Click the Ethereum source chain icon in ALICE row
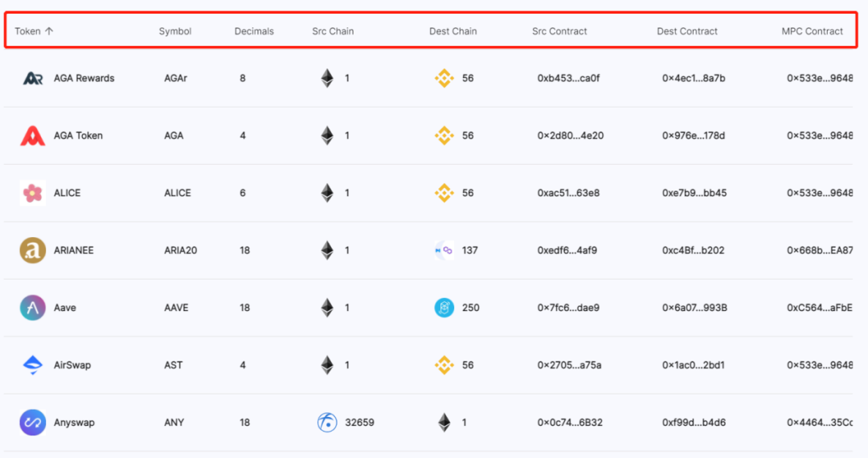 pyautogui.click(x=327, y=193)
